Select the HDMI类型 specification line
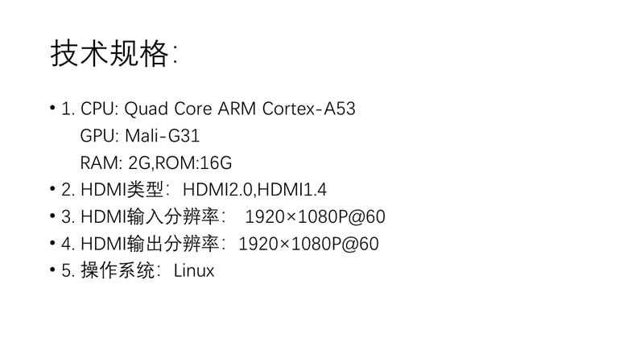The height and width of the screenshot is (362, 644). click(194, 190)
